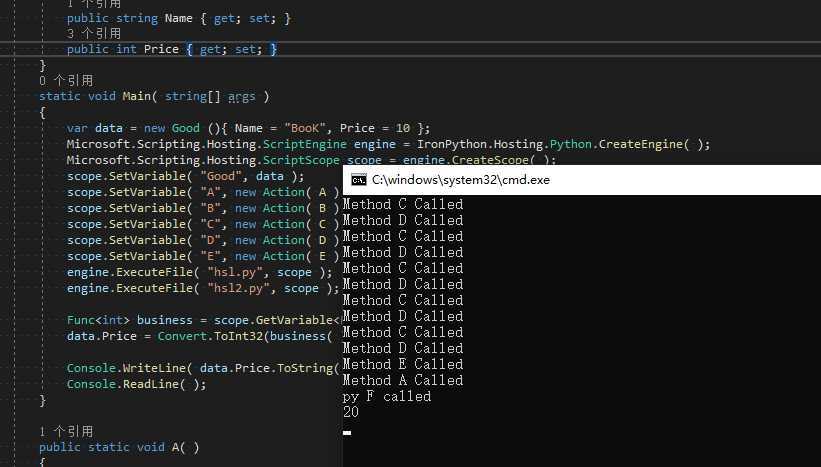Image resolution: width=821 pixels, height=467 pixels.
Task: Open the "3 个引用" references above Price
Action: (93, 33)
